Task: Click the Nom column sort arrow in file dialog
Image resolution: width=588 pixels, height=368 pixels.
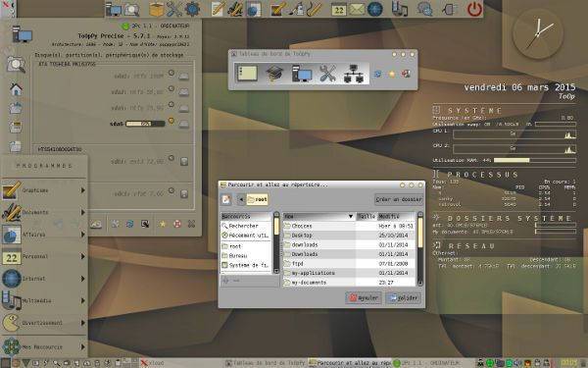Action: (x=351, y=216)
